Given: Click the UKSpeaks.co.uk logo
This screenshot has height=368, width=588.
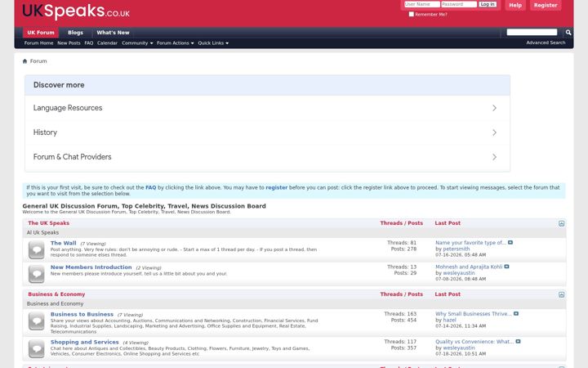Looking at the screenshot, I should click(76, 11).
